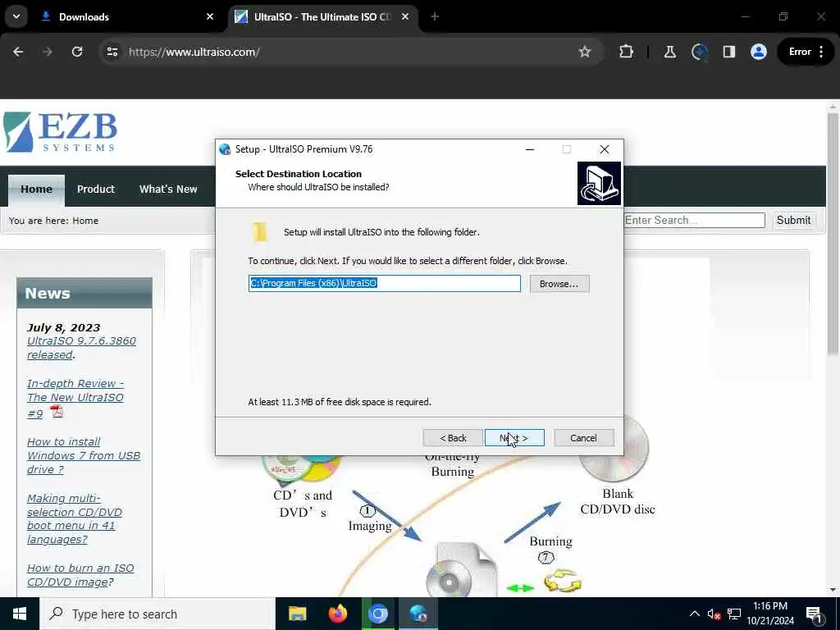Open the Product menu on website

coord(96,189)
